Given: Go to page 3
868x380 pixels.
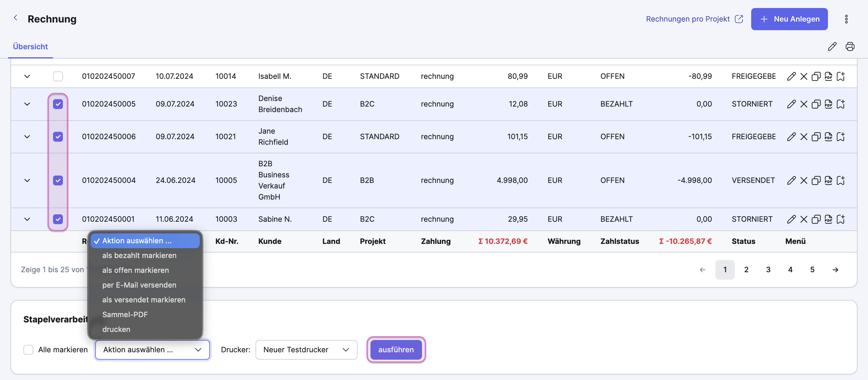Looking at the screenshot, I should tap(768, 269).
